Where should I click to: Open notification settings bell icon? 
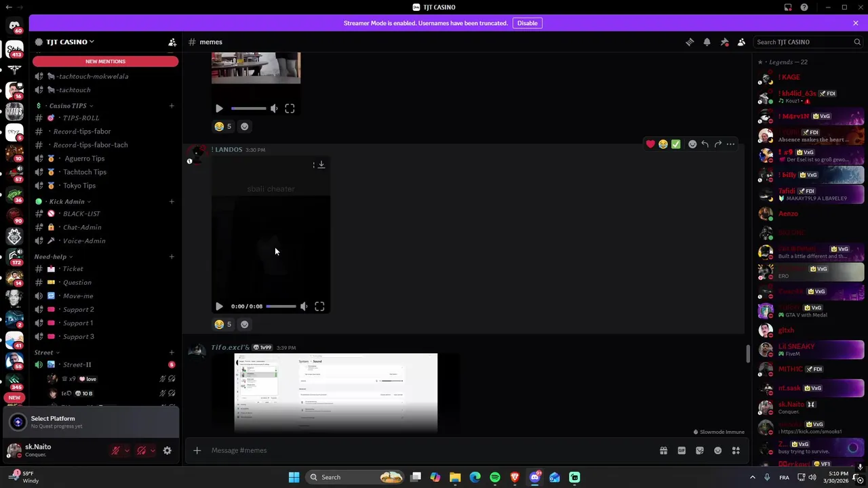707,42
